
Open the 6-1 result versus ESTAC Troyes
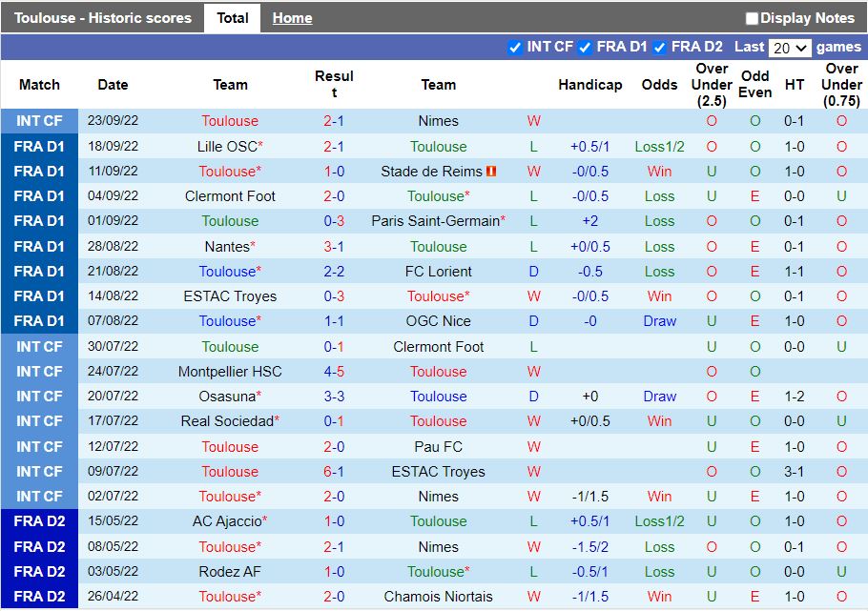(x=334, y=472)
